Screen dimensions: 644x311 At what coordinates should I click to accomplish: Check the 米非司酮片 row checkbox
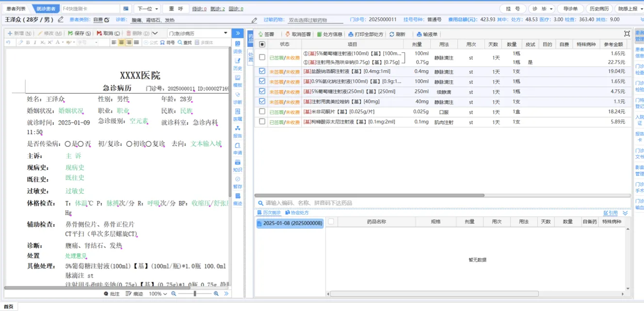tap(262, 111)
